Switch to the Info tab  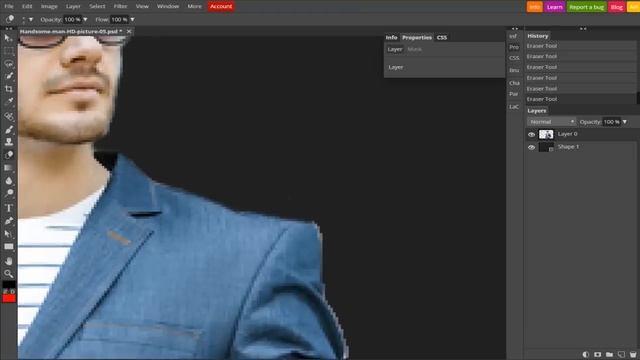tap(391, 37)
